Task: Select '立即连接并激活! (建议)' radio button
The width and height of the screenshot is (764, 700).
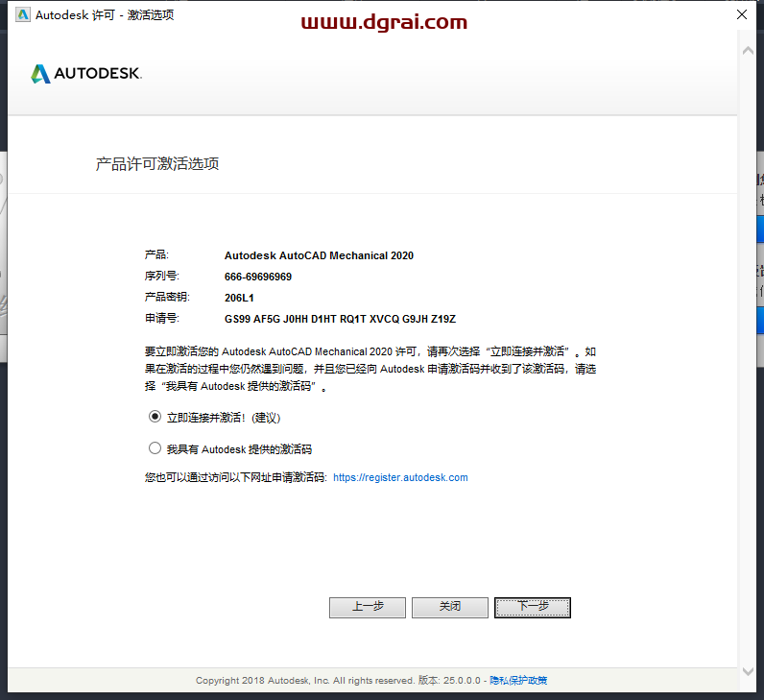Action: click(155, 417)
